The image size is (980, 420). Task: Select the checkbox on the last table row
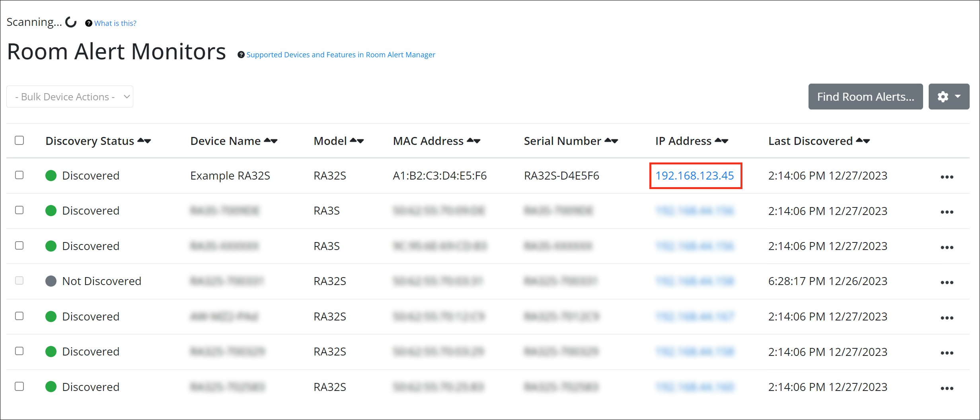point(19,387)
